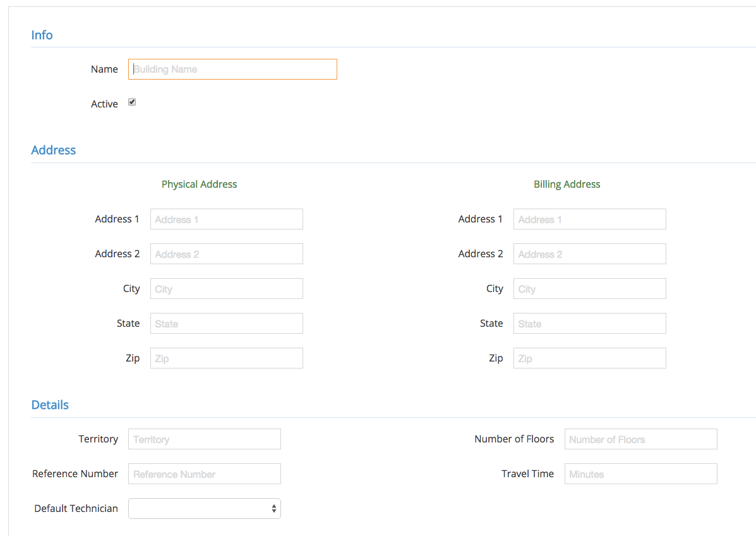Click the Billing Address City field

590,288
